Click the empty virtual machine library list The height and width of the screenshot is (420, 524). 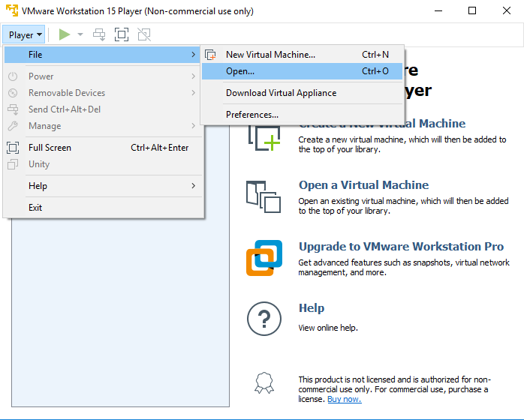click(120, 312)
